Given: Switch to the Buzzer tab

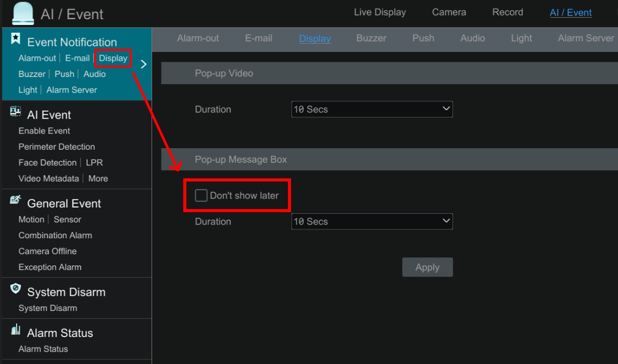Looking at the screenshot, I should (371, 38).
